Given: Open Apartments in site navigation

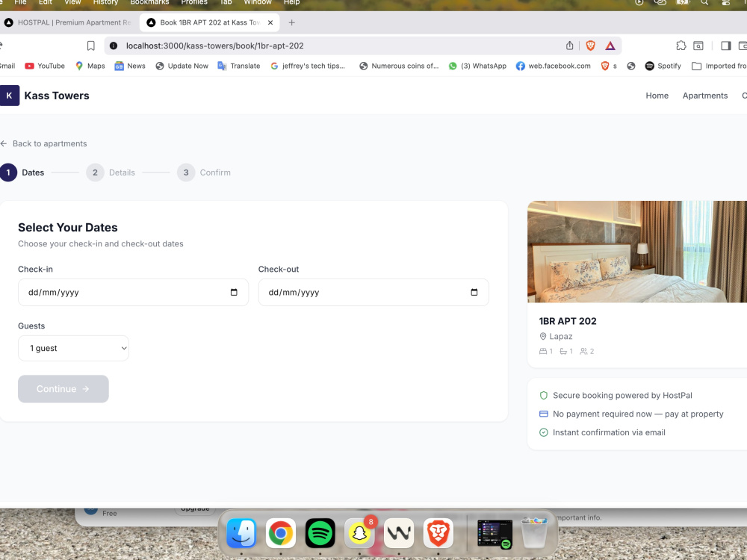Looking at the screenshot, I should 705,96.
